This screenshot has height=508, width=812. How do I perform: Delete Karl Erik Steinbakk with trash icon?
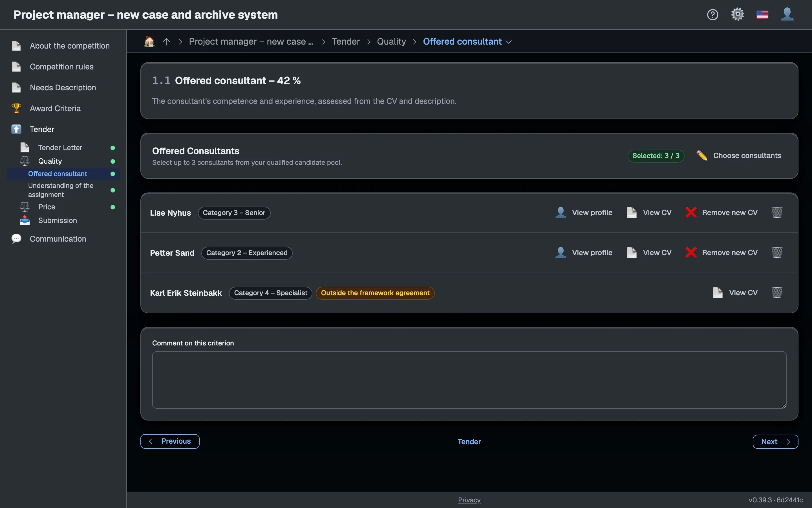click(777, 293)
